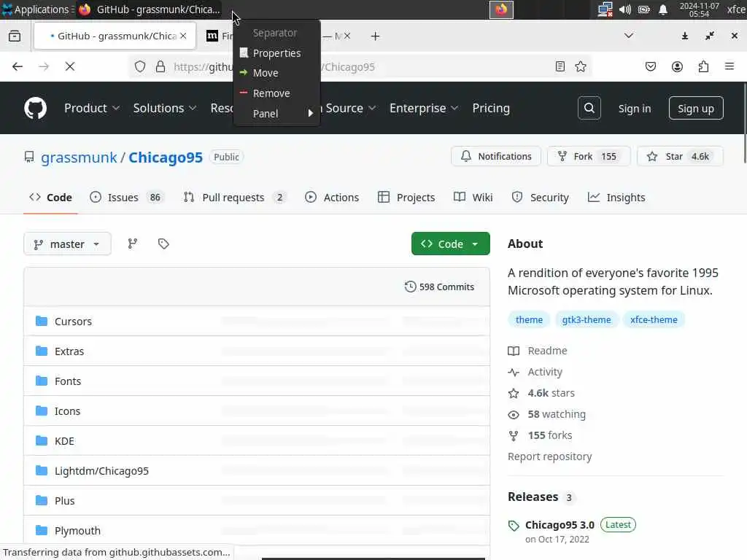This screenshot has height=560, width=747.
Task: Click the gtk3-theme topic tag
Action: pos(586,319)
